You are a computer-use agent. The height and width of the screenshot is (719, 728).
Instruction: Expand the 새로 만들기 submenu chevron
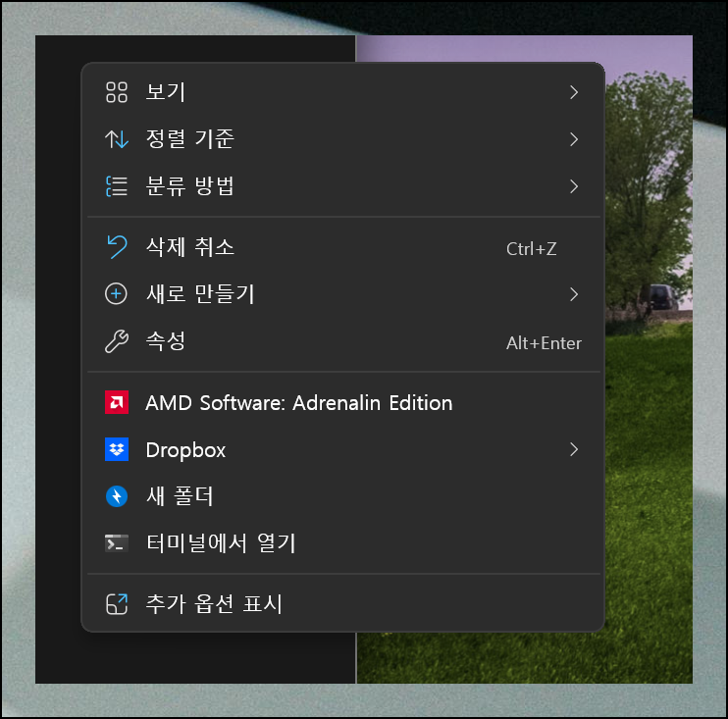(x=574, y=294)
